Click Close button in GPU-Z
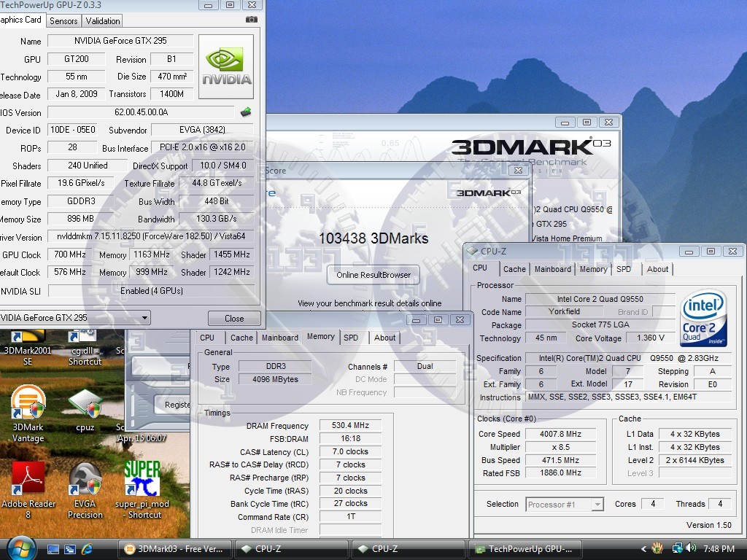The image size is (747, 560). [234, 318]
